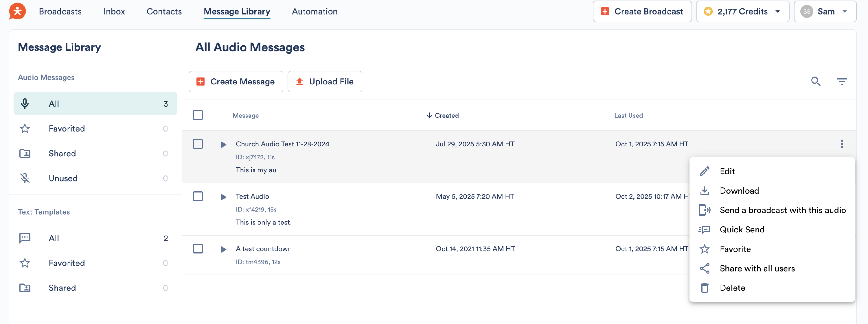Click the Create Message button
The height and width of the screenshot is (324, 868).
click(236, 82)
